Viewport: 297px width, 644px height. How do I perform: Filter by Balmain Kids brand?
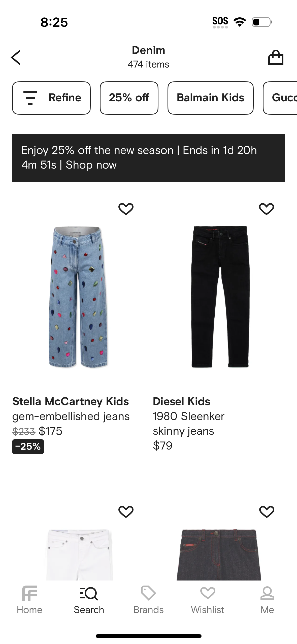pos(210,98)
